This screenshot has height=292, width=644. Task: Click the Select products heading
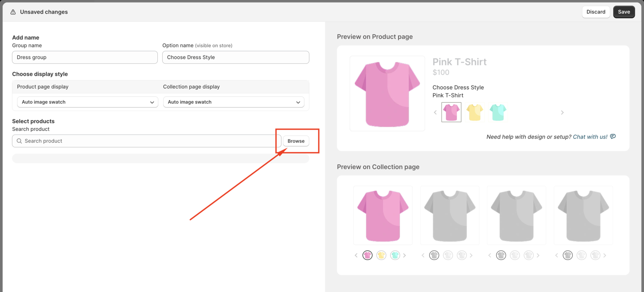pyautogui.click(x=33, y=121)
